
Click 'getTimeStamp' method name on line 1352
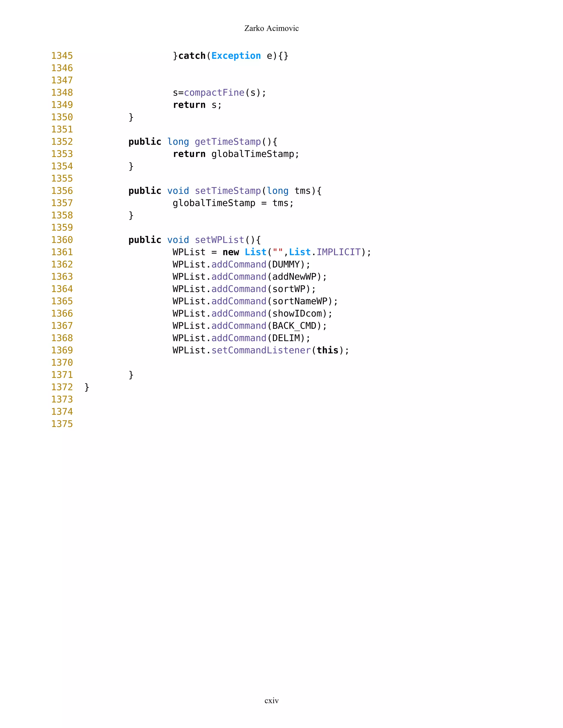tap(228, 142)
